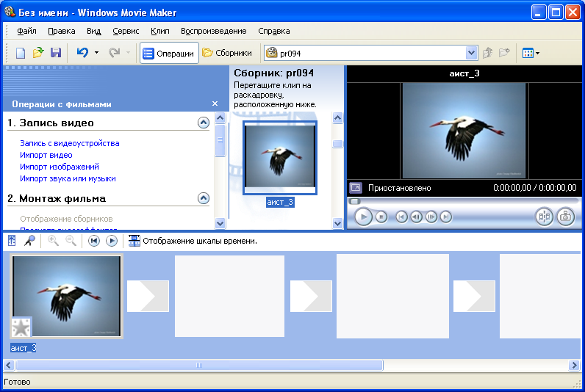Click the second empty storyboard frame

(230, 297)
